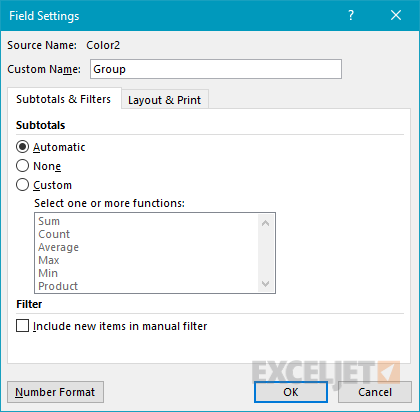Screen dimensions: 420x412
Task: Click the Number Format button
Action: pyautogui.click(x=55, y=392)
